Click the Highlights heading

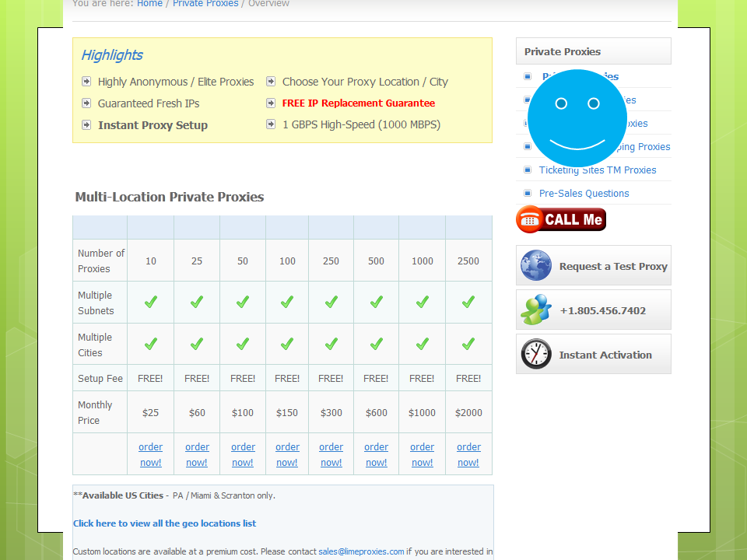pos(112,54)
